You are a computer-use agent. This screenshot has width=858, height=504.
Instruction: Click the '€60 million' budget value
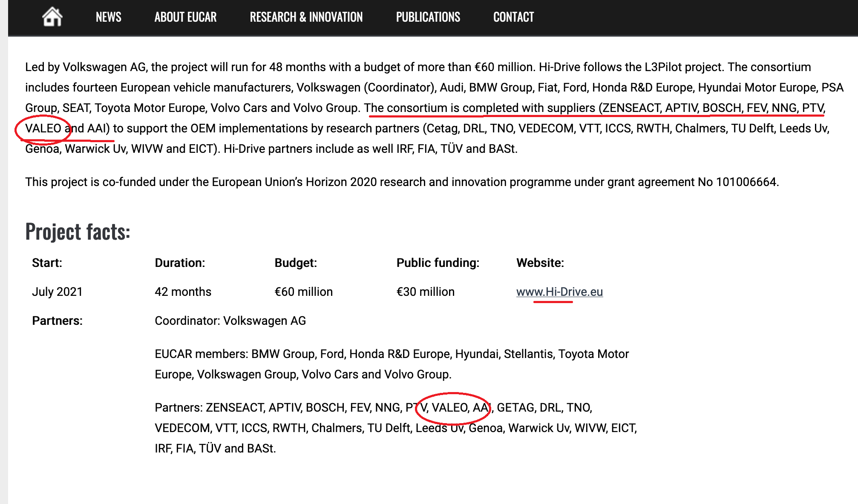point(303,292)
